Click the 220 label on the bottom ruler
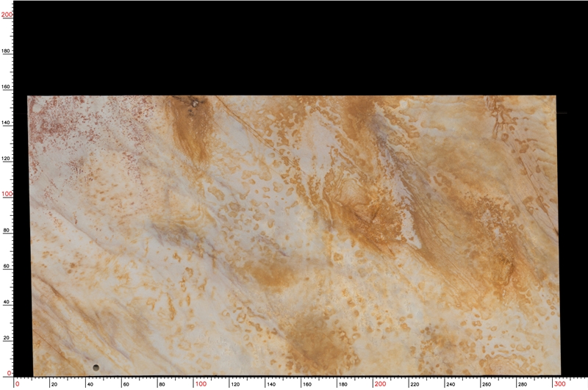The image size is (588, 390). pyautogui.click(x=415, y=384)
